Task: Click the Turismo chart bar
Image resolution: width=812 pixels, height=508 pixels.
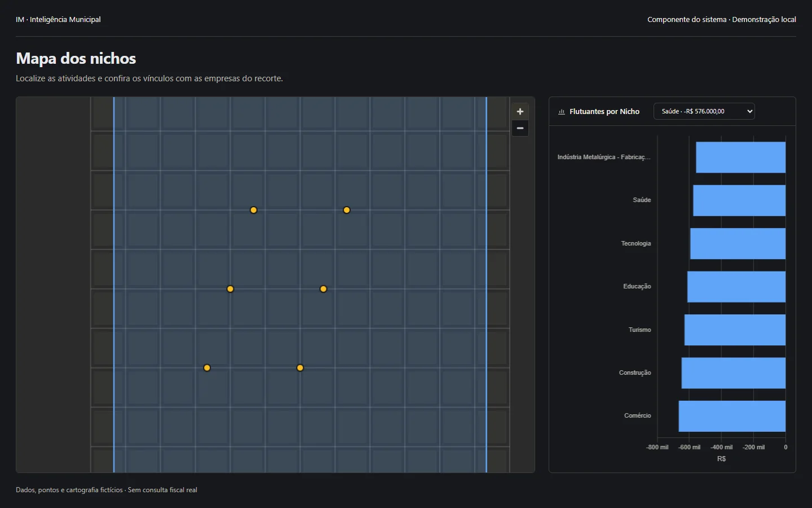Action: coord(735,330)
